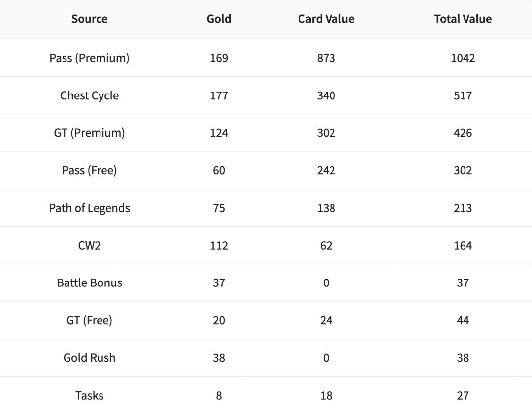Select the Pass (Free) row label
This screenshot has width=532, height=408.
pyautogui.click(x=89, y=170)
